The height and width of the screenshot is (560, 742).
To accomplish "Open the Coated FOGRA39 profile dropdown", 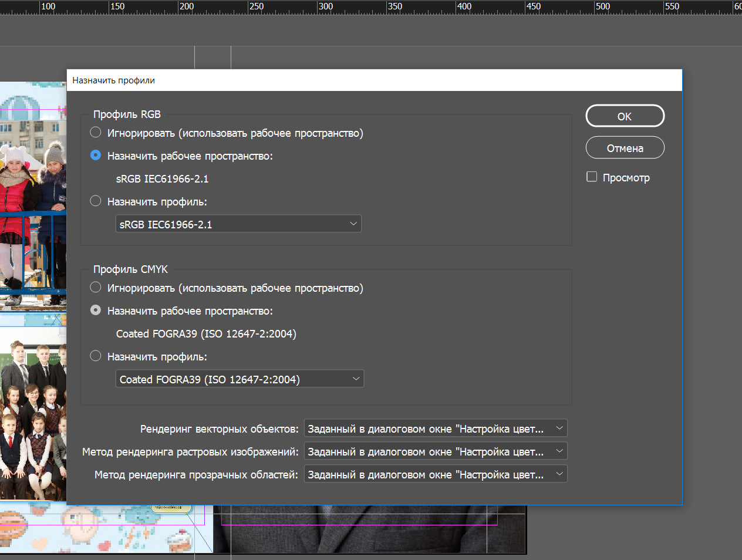I will (x=240, y=379).
